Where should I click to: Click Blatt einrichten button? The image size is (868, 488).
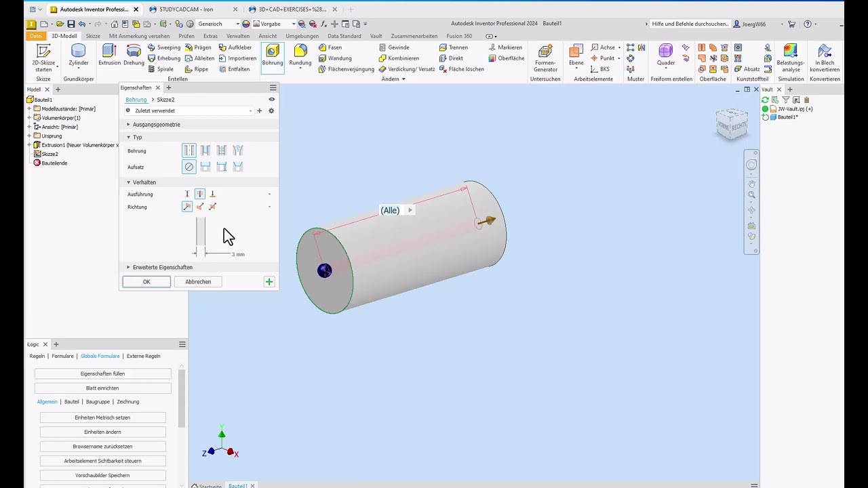[x=102, y=388]
